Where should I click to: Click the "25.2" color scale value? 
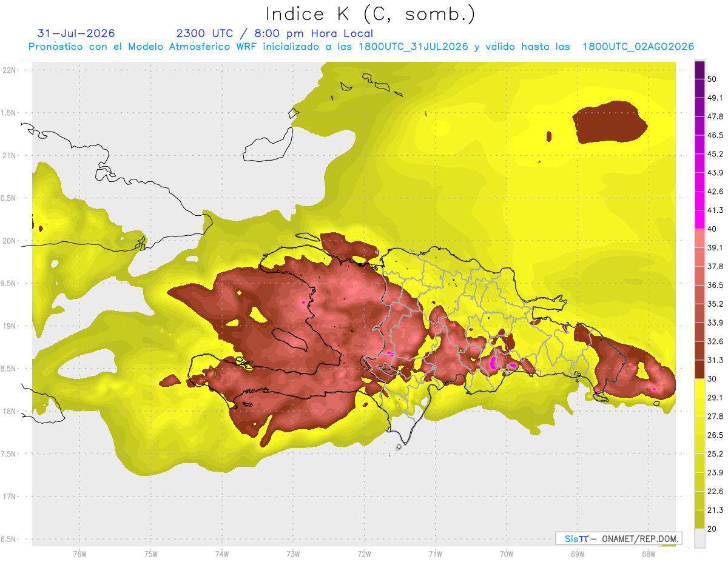715,454
